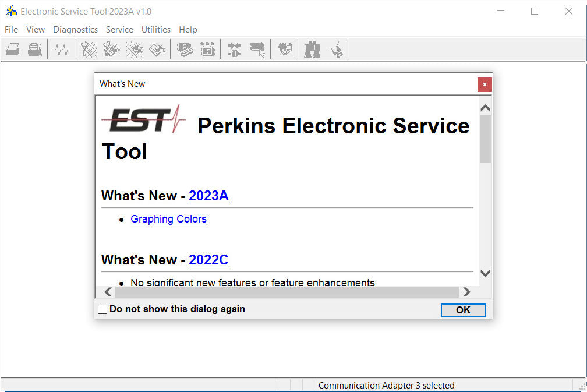Enable 'Do not show this dialog again'
The image size is (587, 392).
pyautogui.click(x=103, y=309)
